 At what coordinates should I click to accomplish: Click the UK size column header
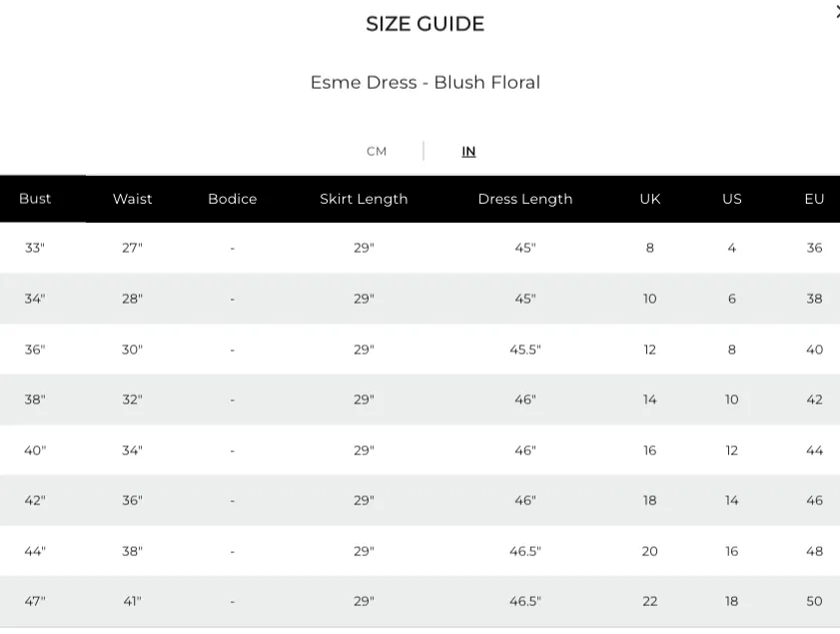(x=650, y=199)
